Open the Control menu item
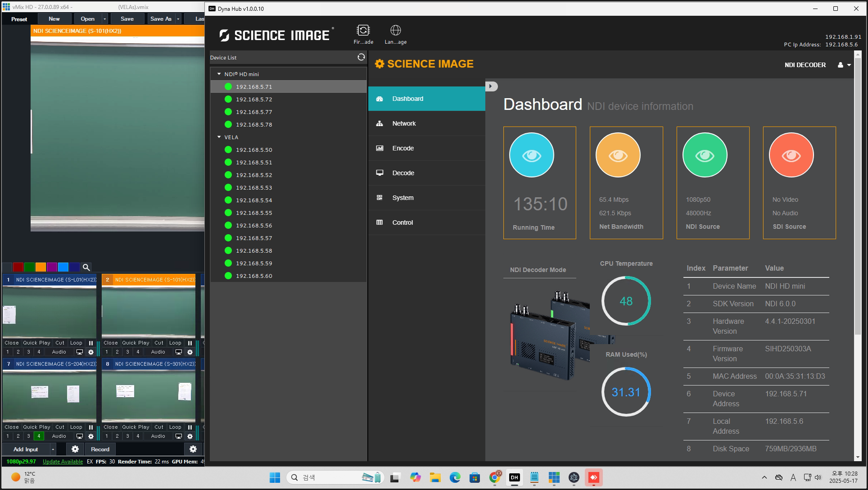The height and width of the screenshot is (490, 868). [427, 222]
